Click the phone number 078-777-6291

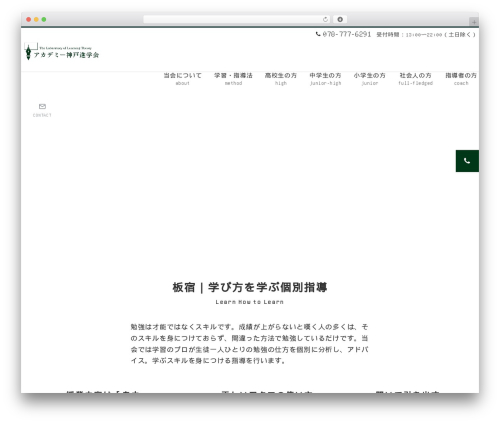(x=347, y=34)
